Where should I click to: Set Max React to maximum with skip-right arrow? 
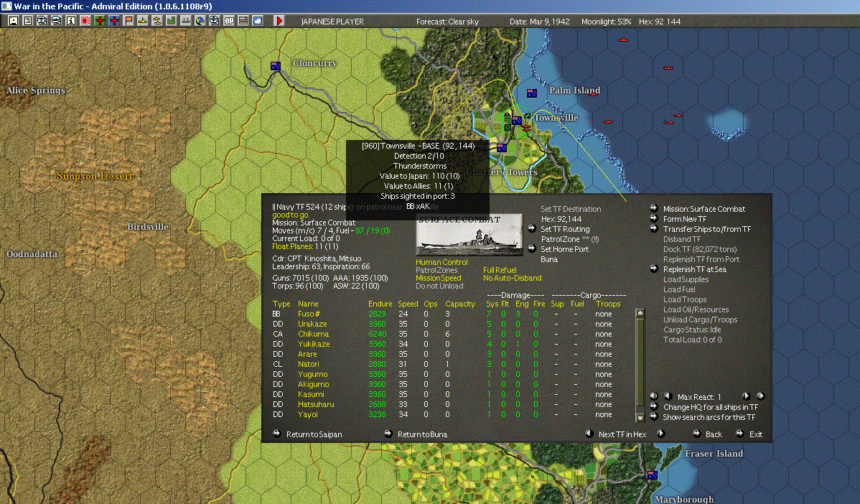click(760, 396)
